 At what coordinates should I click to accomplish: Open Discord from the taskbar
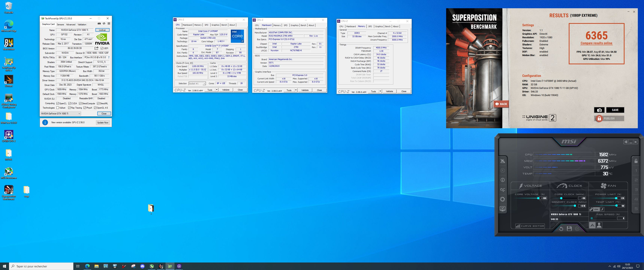coord(142,266)
